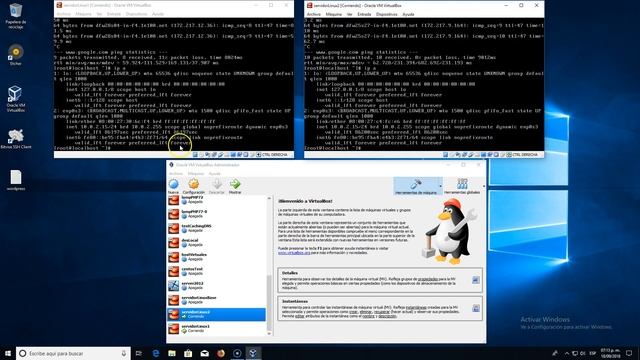Click inside the Windows search box
The image size is (640, 360).
point(73,353)
